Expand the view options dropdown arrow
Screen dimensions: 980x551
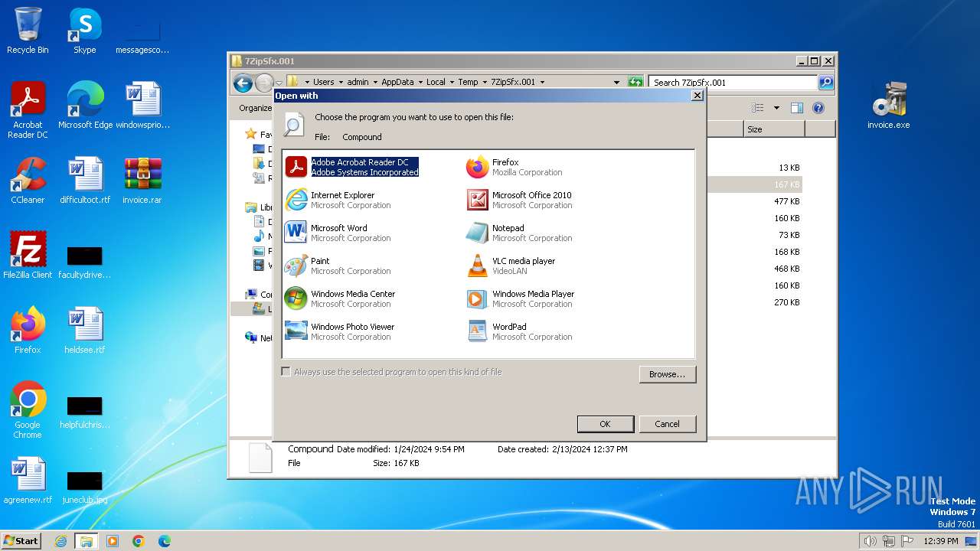[776, 108]
